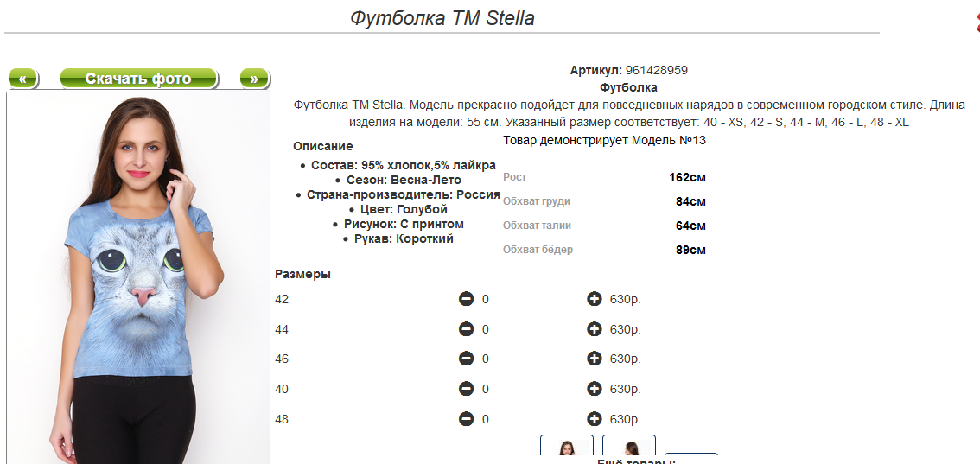Add one item of size 48
980x464 pixels.
click(595, 419)
